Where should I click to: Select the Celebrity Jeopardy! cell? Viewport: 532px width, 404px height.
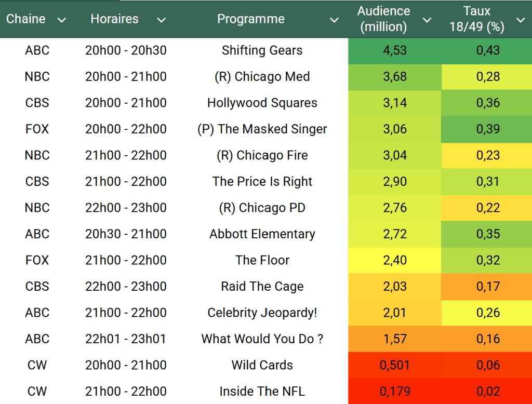coord(262,313)
